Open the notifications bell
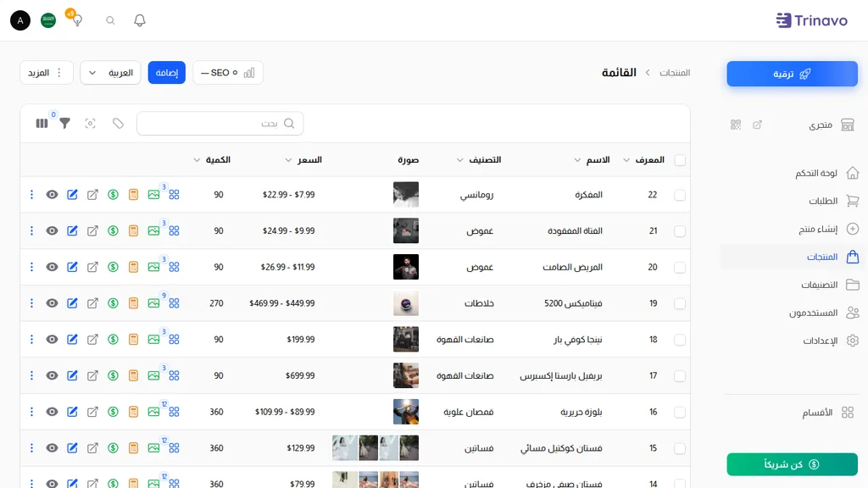 (140, 20)
